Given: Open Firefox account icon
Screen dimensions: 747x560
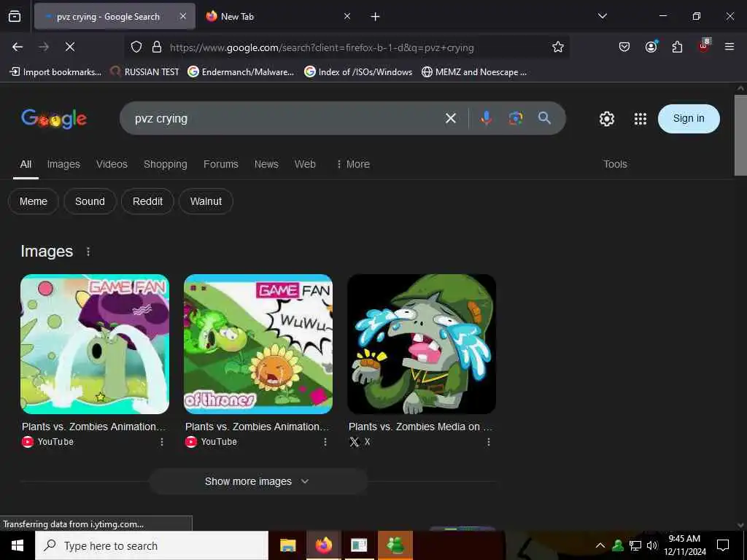Looking at the screenshot, I should point(651,47).
